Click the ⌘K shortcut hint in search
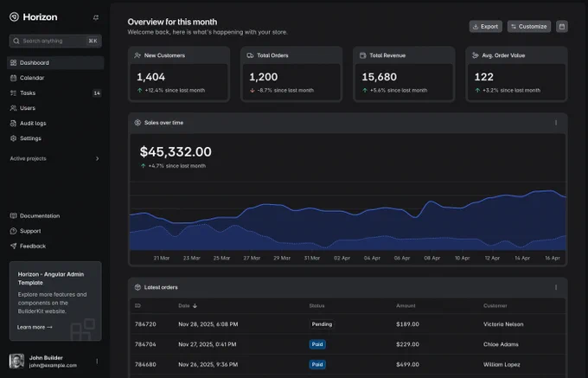Viewport: 588px width, 378px height. pyautogui.click(x=93, y=41)
